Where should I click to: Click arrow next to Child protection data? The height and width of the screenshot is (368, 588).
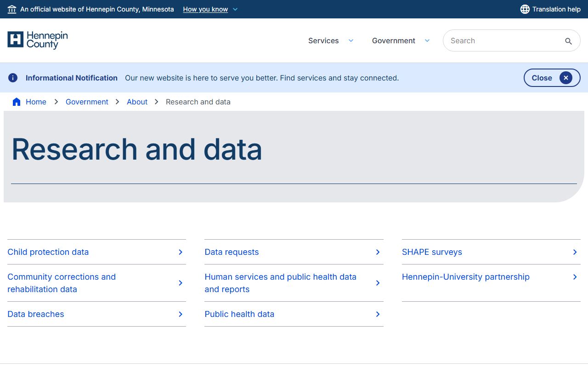[x=181, y=252]
